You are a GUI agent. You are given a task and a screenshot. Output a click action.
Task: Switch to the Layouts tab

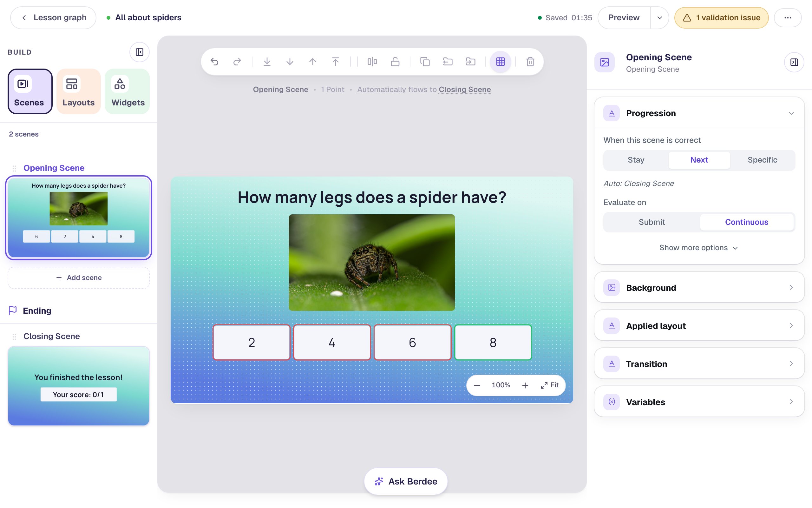[79, 91]
